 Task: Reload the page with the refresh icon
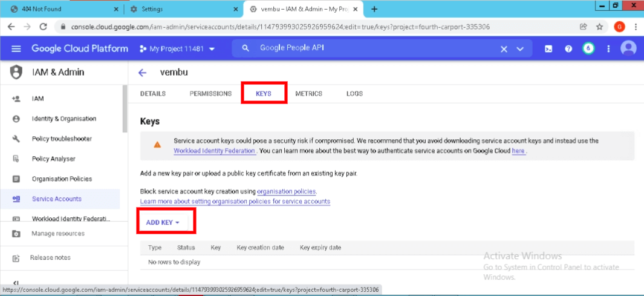pyautogui.click(x=43, y=27)
